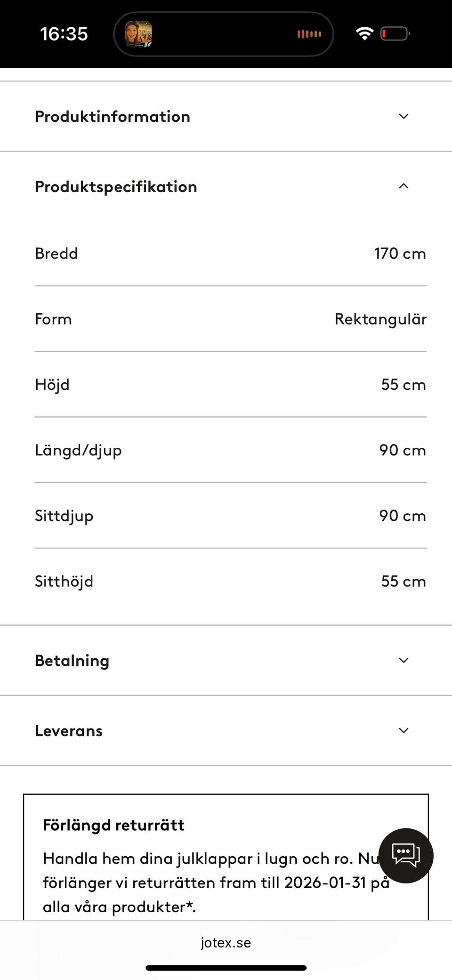
Task: Tap the jotex.se address bar
Action: point(226,943)
